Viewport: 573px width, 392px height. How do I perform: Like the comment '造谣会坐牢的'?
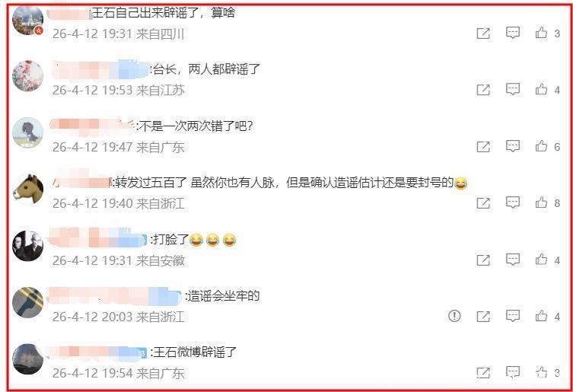(x=541, y=316)
